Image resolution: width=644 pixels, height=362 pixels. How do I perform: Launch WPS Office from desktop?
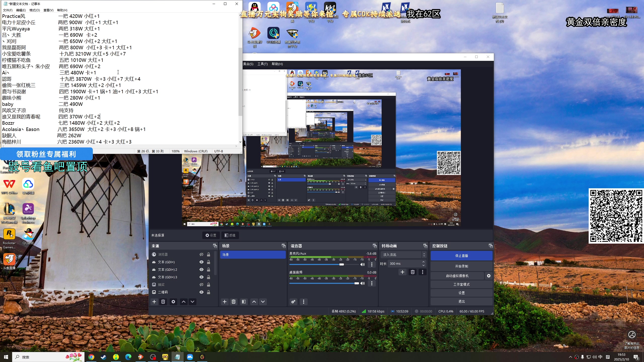tap(9, 186)
